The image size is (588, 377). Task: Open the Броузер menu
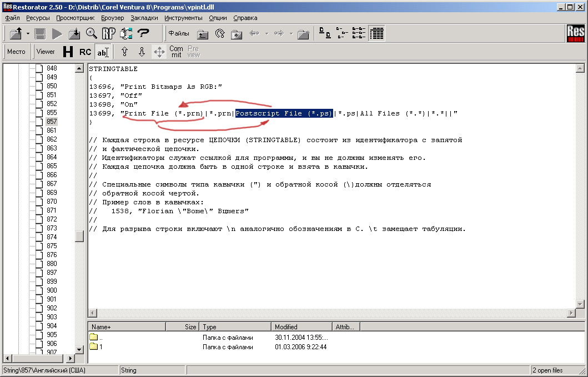pos(113,18)
